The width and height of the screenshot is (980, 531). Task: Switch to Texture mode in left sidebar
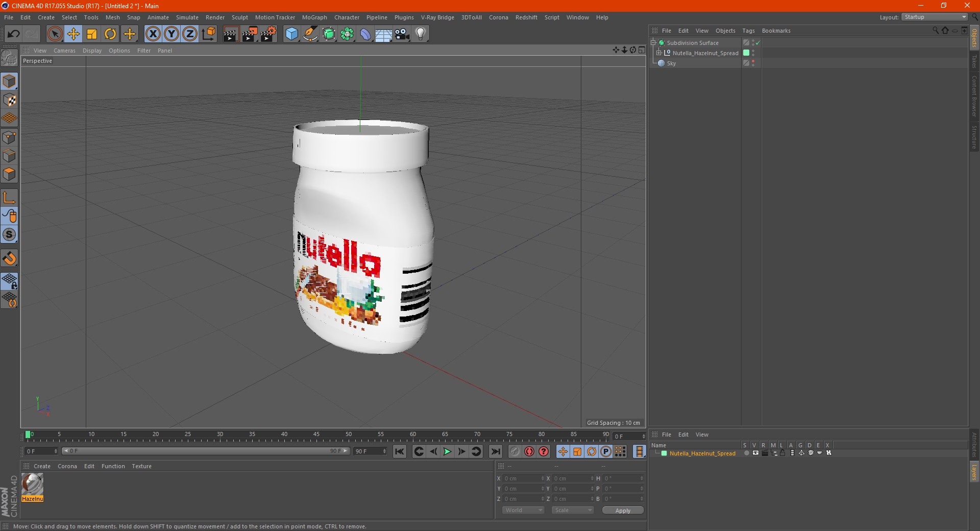click(x=10, y=100)
